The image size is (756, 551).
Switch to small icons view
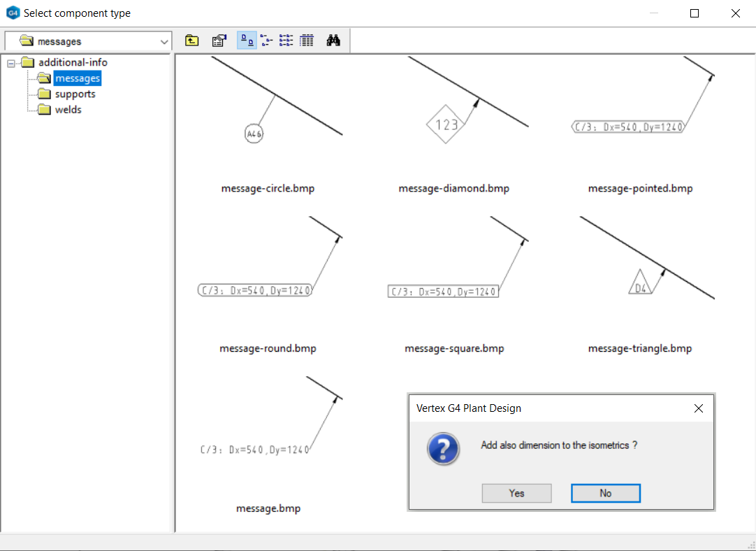(266, 41)
